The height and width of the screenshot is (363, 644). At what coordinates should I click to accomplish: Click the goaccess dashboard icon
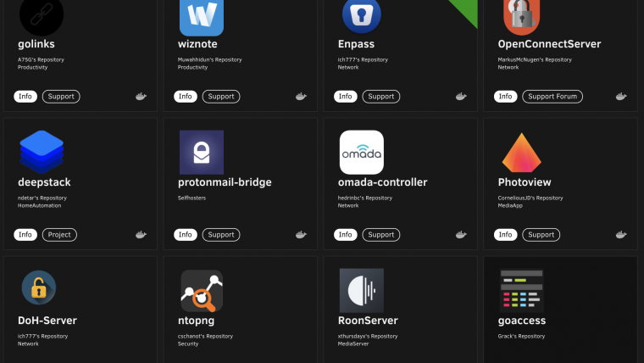522,291
